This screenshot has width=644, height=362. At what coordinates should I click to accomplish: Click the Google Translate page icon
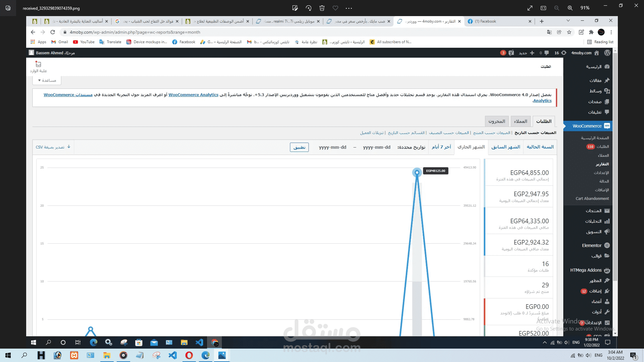point(549,32)
